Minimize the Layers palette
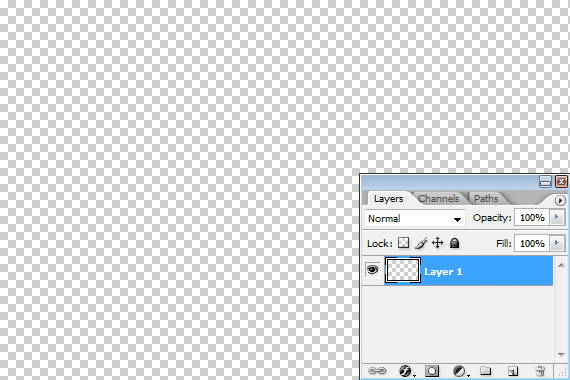The width and height of the screenshot is (570, 380). (545, 181)
